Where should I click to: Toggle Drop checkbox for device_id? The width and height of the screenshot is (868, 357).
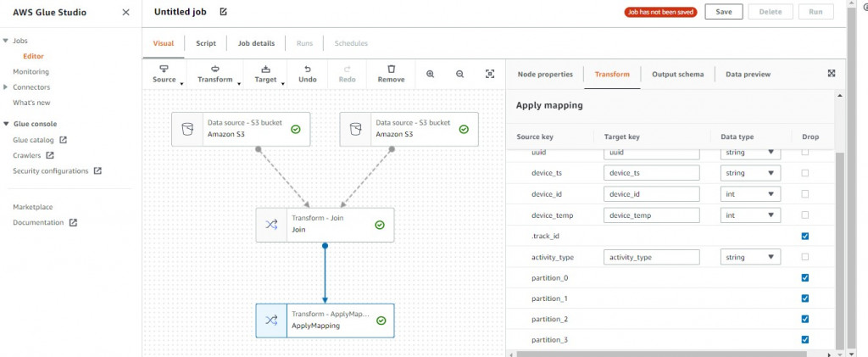805,193
